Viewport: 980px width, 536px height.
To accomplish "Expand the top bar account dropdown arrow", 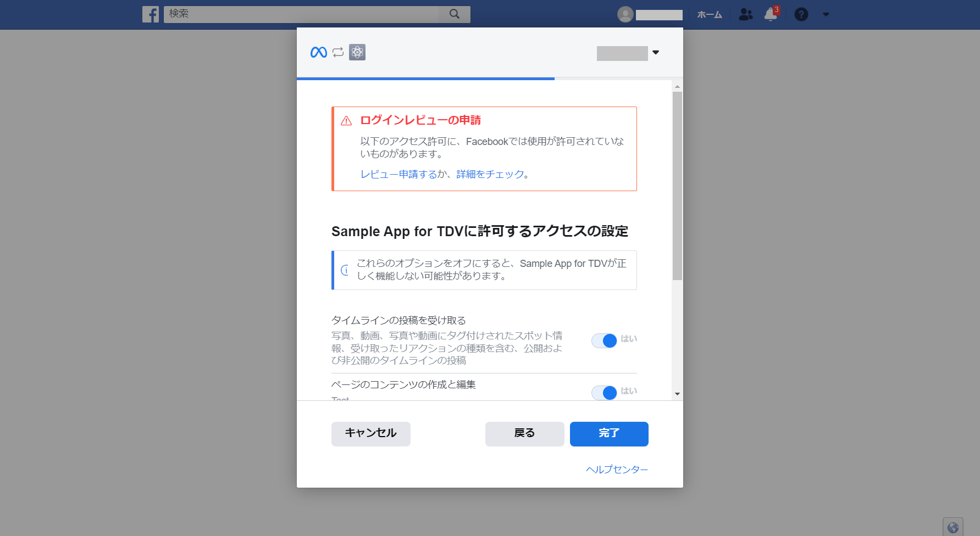I will 826,14.
